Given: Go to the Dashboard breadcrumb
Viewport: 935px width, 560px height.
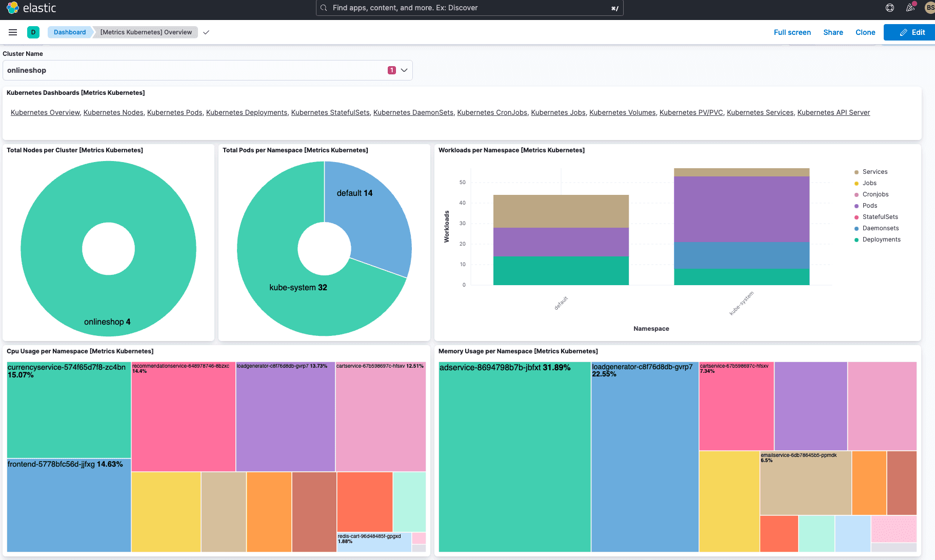Looking at the screenshot, I should pos(70,32).
